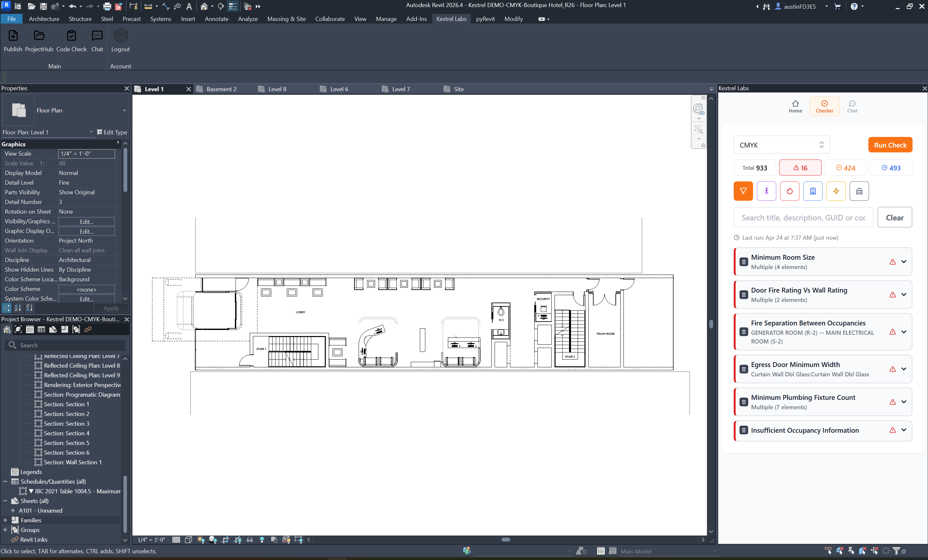Expand the Minimum Room Size check card
Image resolution: width=928 pixels, height=560 pixels.
pos(904,262)
